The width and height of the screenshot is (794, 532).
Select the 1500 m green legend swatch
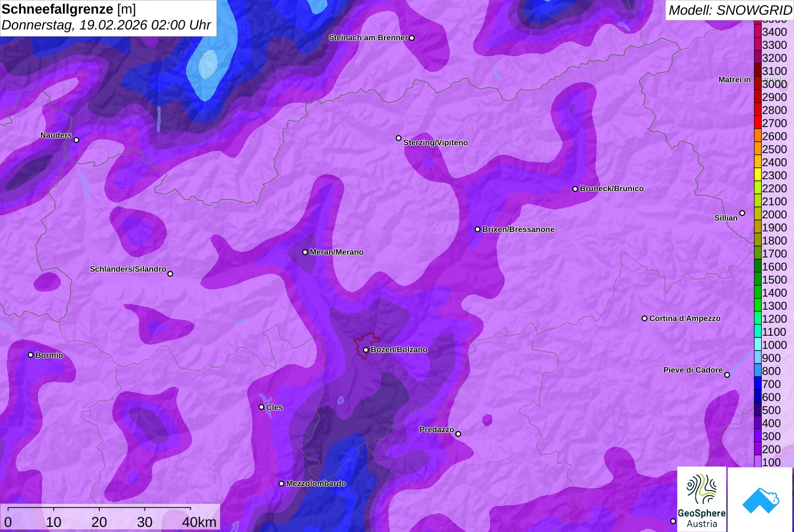758,280
